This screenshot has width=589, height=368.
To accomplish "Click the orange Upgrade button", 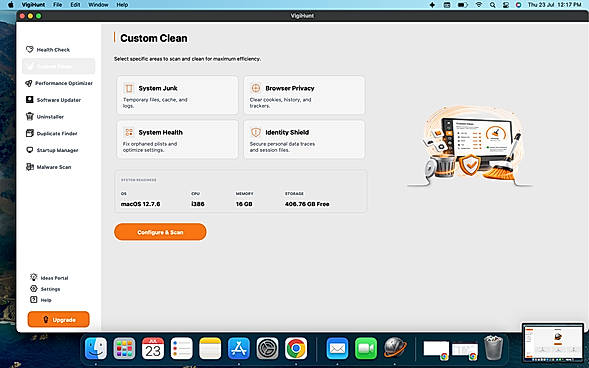I will tap(59, 320).
